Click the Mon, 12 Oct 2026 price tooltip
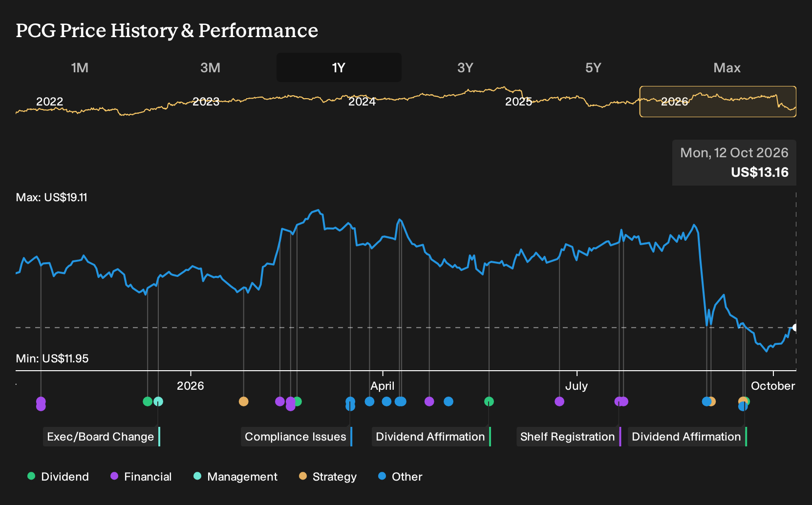This screenshot has height=505, width=812. pos(734,163)
